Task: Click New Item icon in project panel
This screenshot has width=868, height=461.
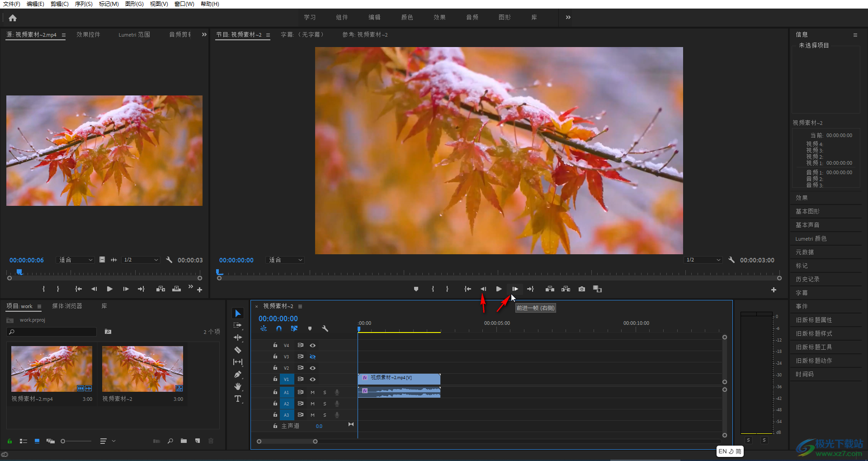Action: pyautogui.click(x=198, y=441)
